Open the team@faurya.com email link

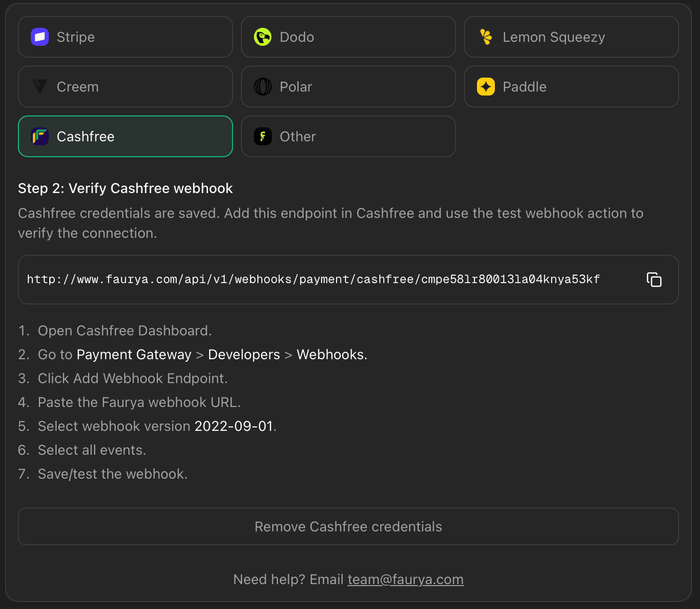pyautogui.click(x=406, y=580)
